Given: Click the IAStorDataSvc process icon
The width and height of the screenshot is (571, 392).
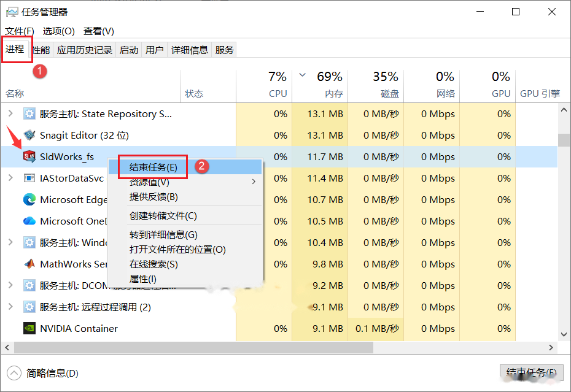Looking at the screenshot, I should coord(29,179).
